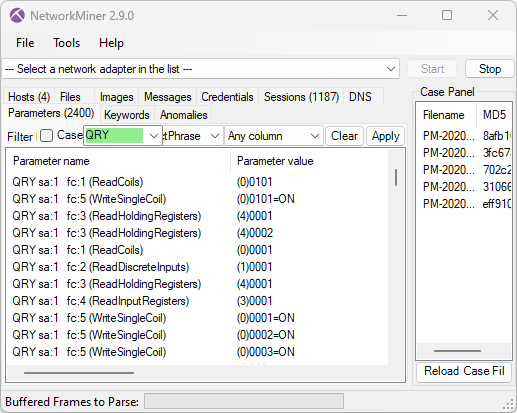This screenshot has width=517, height=413.
Task: Switch to the Keywords tab
Action: [127, 115]
